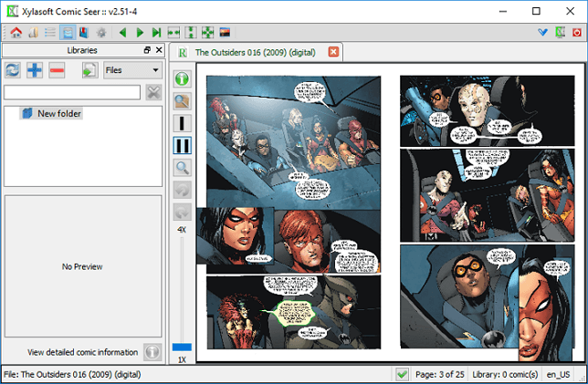588x384 pixels.
Task: Refresh the library list
Action: [x=13, y=70]
